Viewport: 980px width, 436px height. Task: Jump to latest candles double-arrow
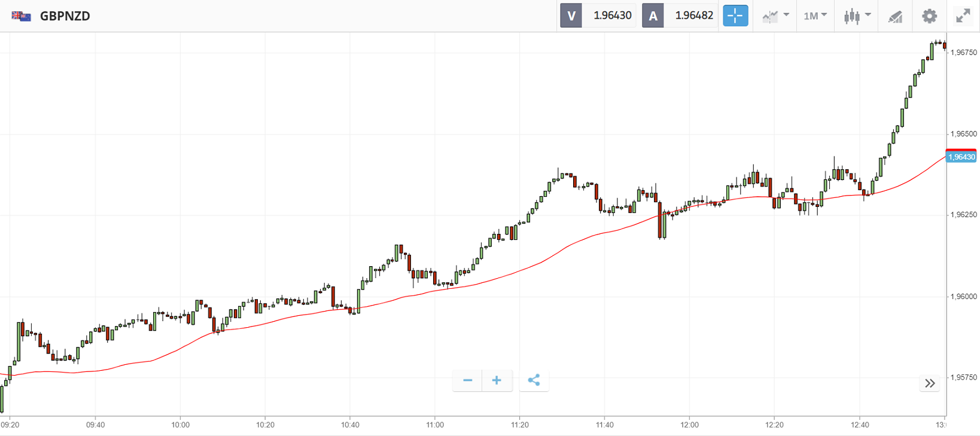(x=930, y=383)
